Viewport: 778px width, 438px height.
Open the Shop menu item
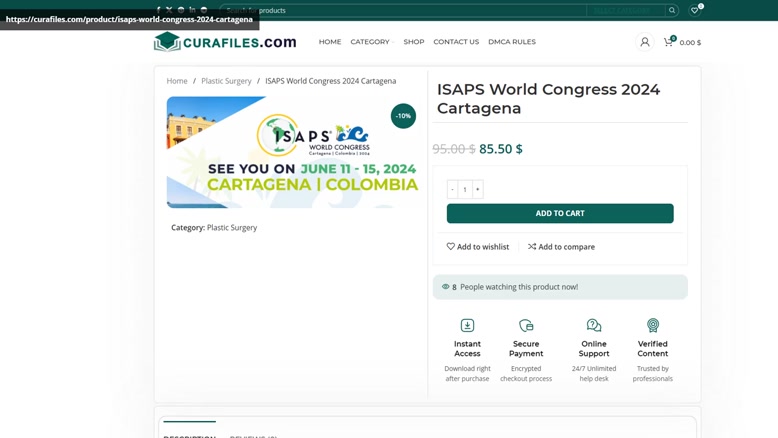414,42
